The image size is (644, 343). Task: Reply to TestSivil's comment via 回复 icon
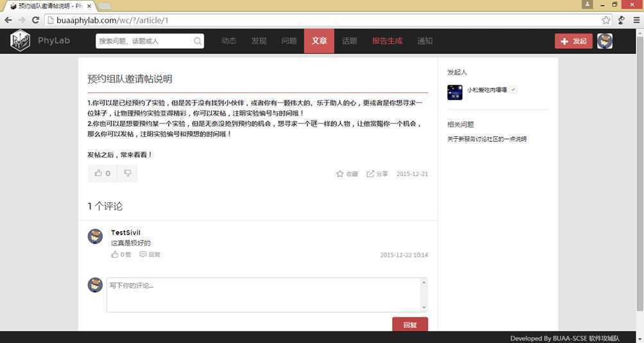pos(150,255)
